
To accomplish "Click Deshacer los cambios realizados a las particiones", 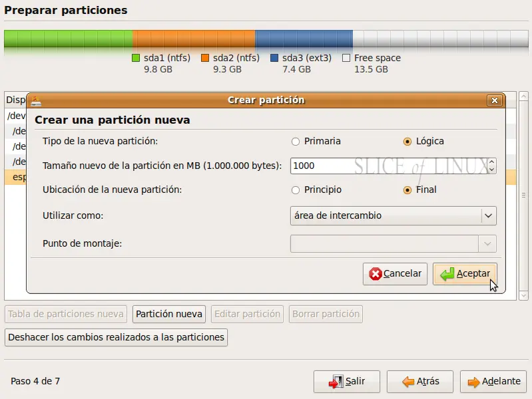I will pyautogui.click(x=116, y=337).
